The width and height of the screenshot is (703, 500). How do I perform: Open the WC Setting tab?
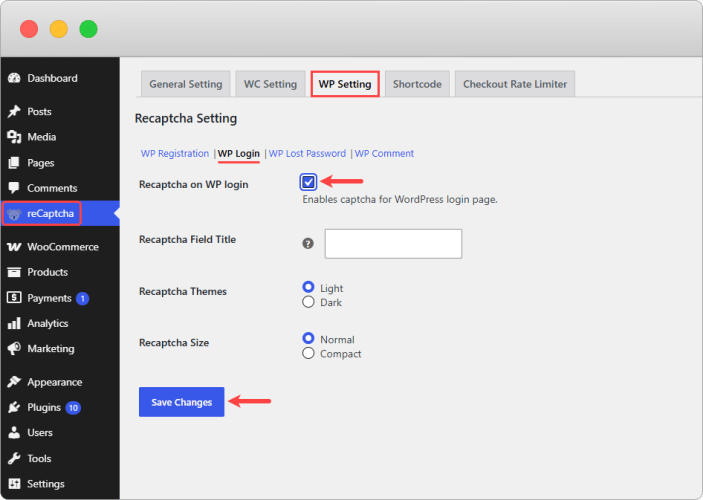point(270,84)
